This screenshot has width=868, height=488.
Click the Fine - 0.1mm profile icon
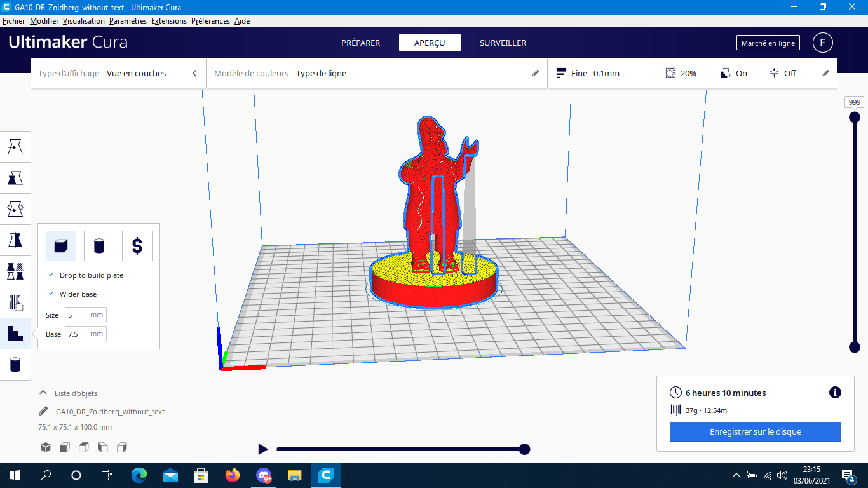click(x=561, y=73)
